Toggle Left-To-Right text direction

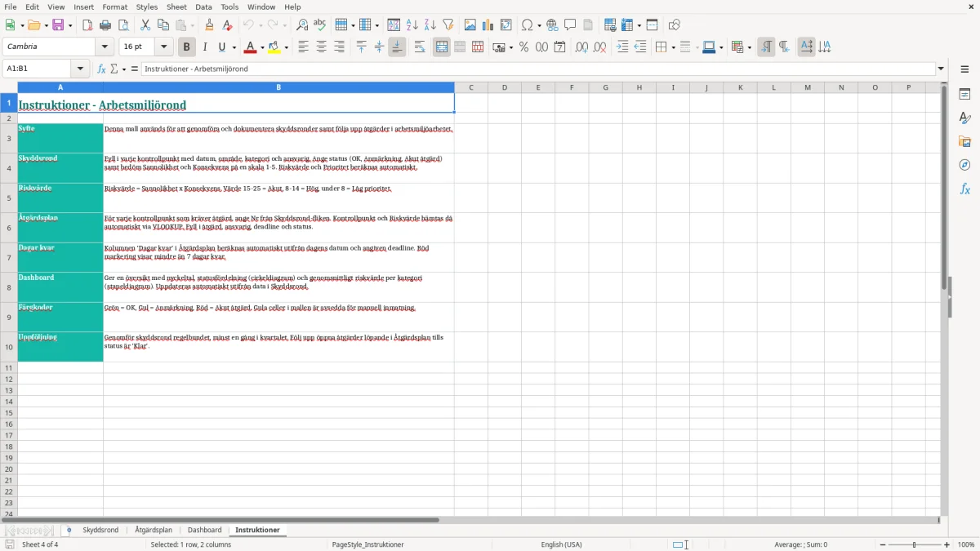pyautogui.click(x=766, y=47)
